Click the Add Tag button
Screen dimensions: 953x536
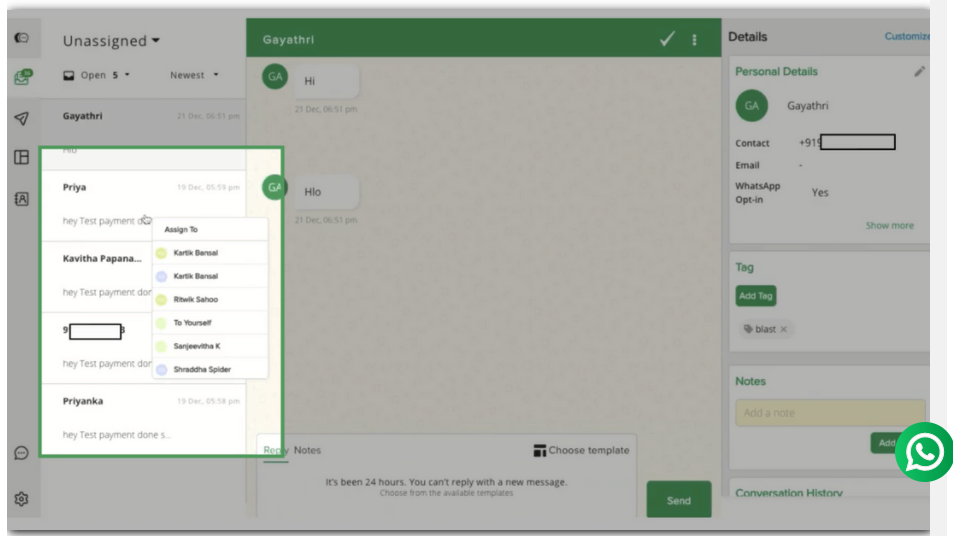click(x=755, y=296)
